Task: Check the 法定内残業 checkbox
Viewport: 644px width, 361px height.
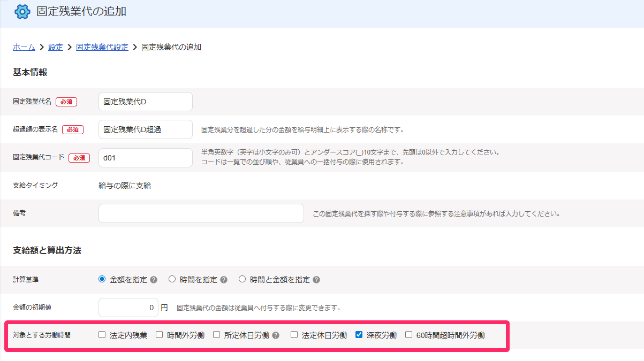Action: tap(102, 335)
